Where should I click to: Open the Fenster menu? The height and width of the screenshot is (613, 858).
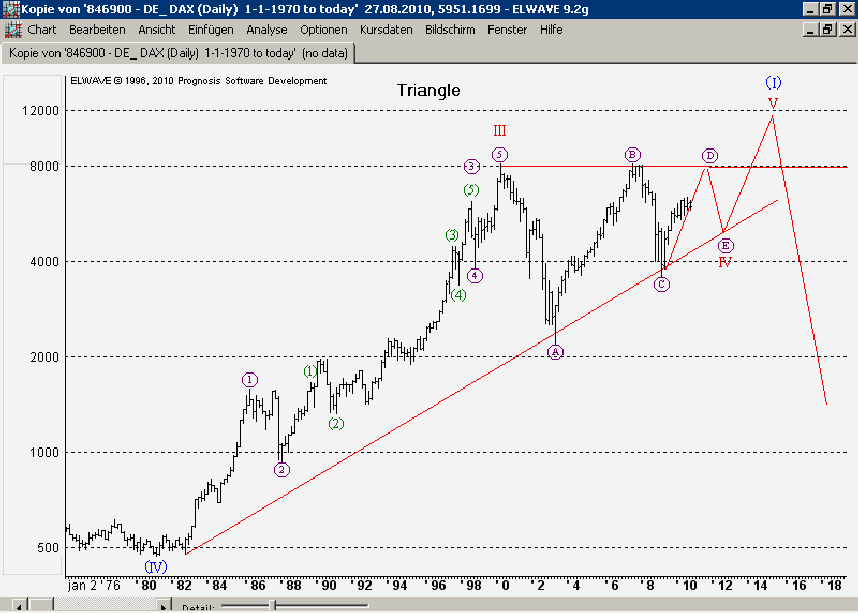point(507,30)
